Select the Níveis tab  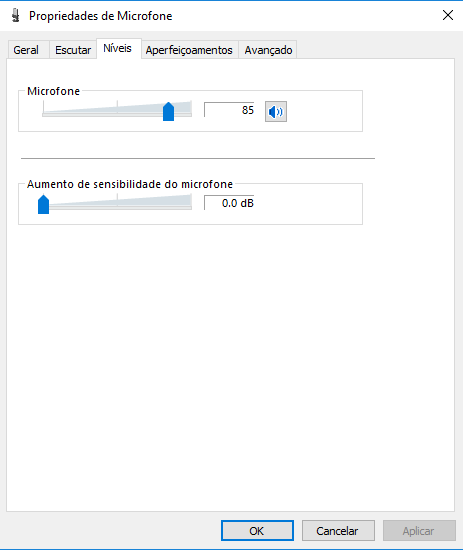click(x=118, y=48)
